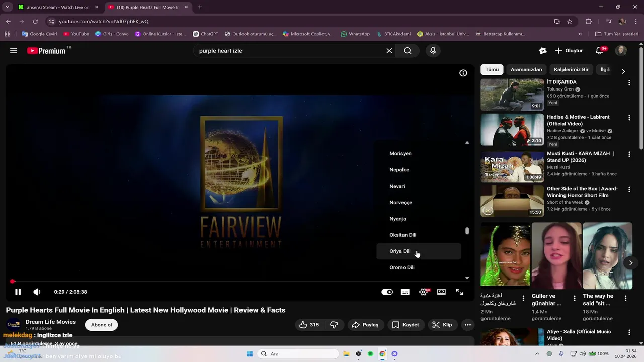Open Musti Kusti KARA MİZAH thumbnail
Screen dimensions: 644x362
point(512,167)
